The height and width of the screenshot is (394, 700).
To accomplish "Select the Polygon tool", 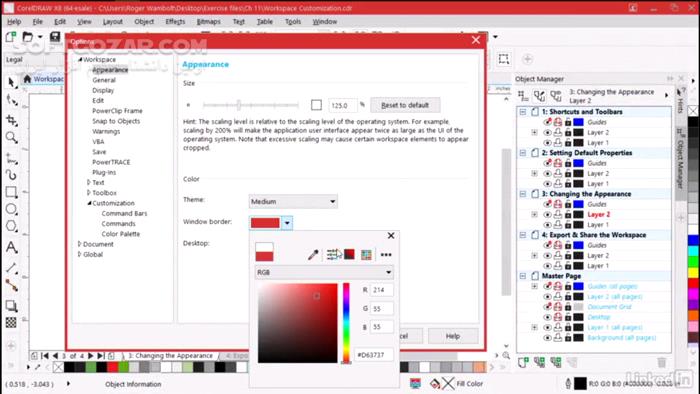I will 12,226.
